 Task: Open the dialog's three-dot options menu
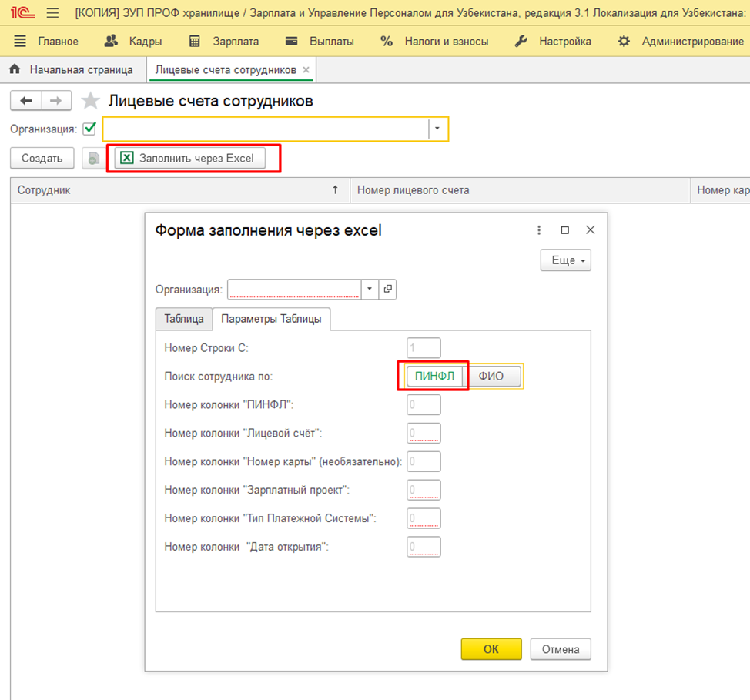click(539, 230)
